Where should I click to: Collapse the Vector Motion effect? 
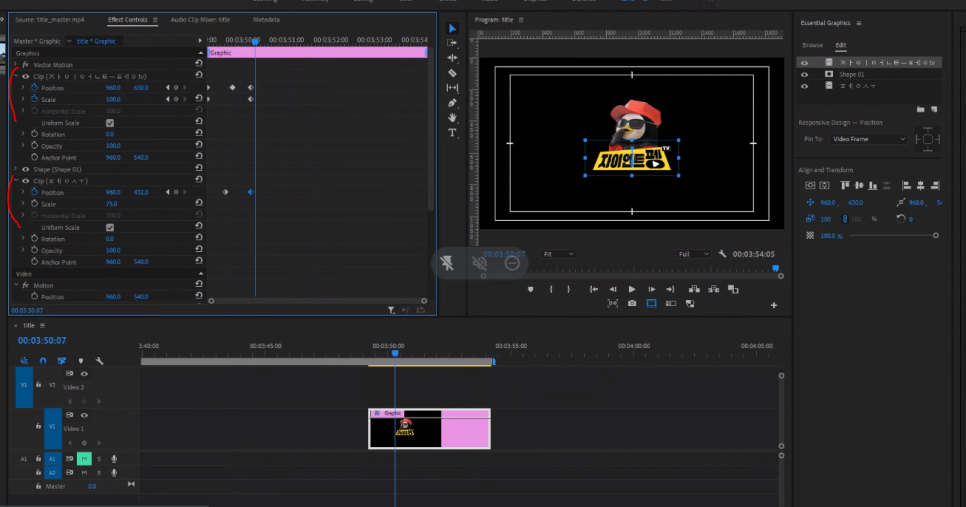click(16, 64)
